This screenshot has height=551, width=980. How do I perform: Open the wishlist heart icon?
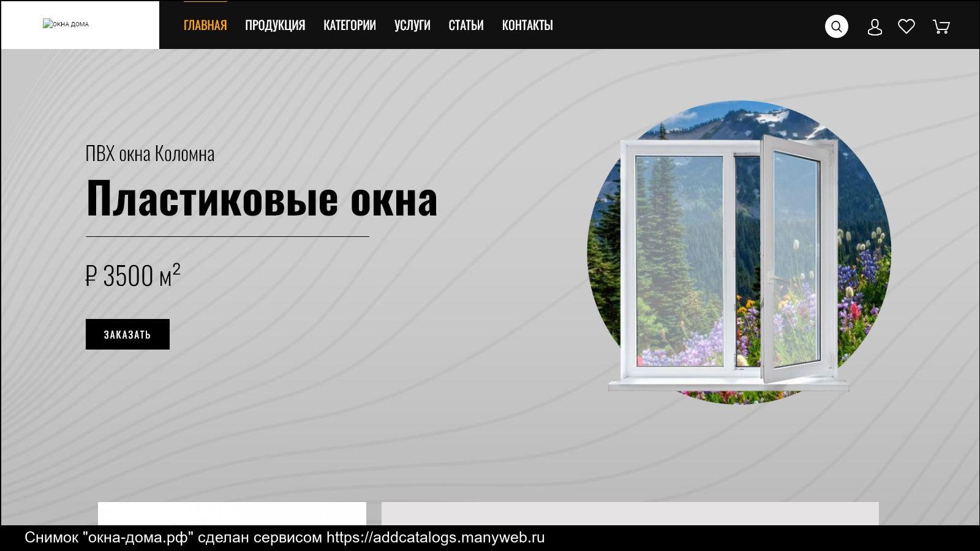[907, 26]
